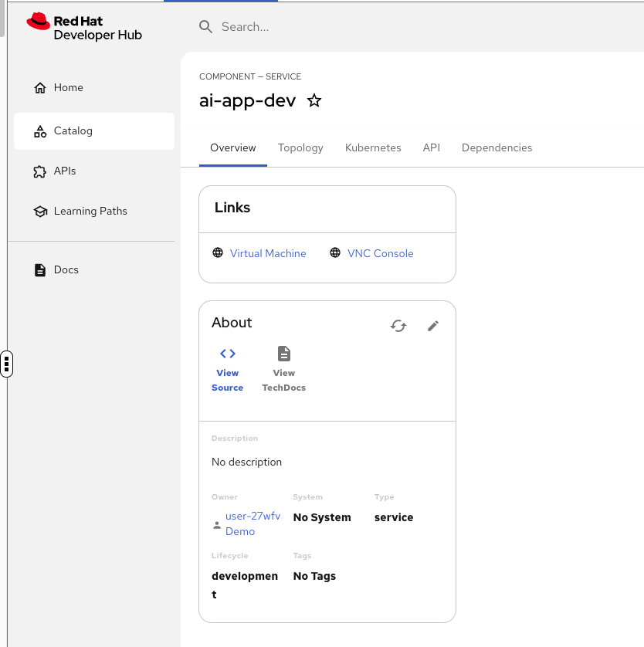
Task: Go to Home in the sidebar
Action: (x=68, y=88)
